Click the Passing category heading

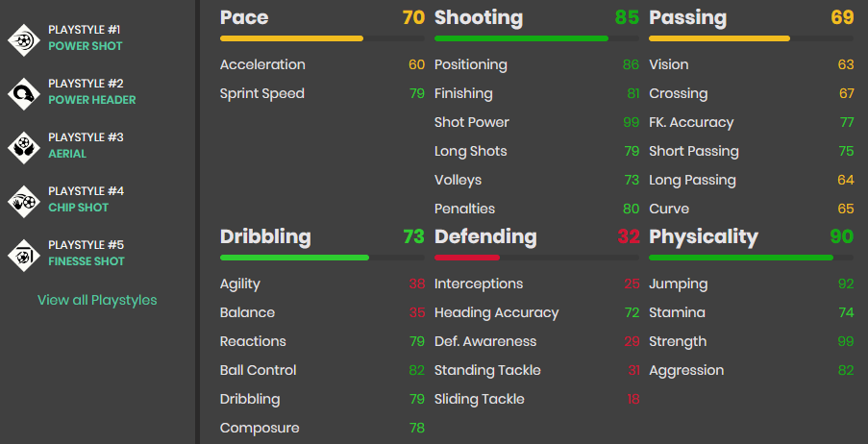click(687, 17)
